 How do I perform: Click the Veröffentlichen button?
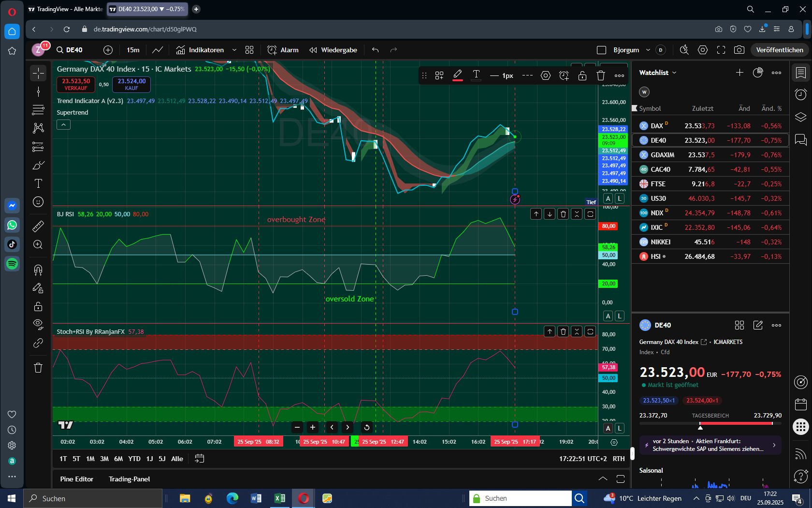coord(779,50)
